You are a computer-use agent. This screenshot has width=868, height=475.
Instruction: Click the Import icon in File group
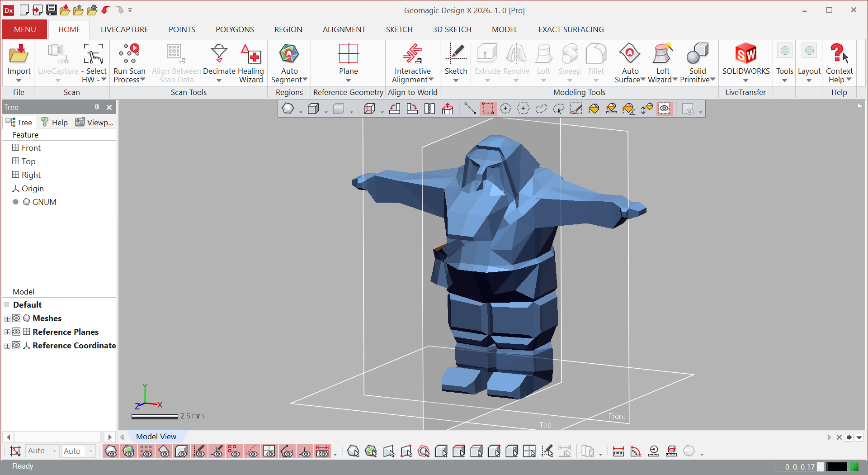(19, 54)
